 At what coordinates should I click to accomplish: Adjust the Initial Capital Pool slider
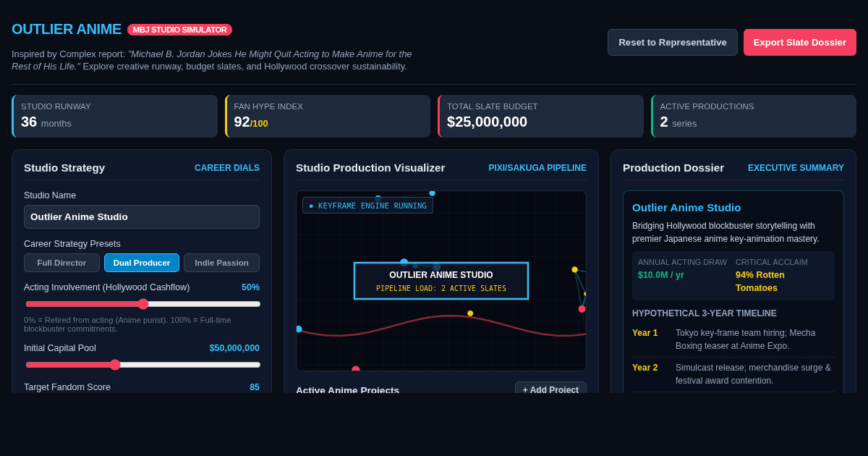(143, 365)
